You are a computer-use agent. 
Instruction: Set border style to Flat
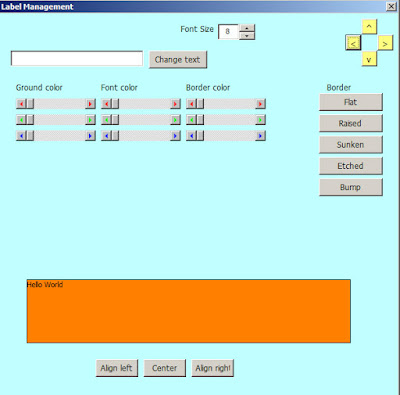pos(351,102)
